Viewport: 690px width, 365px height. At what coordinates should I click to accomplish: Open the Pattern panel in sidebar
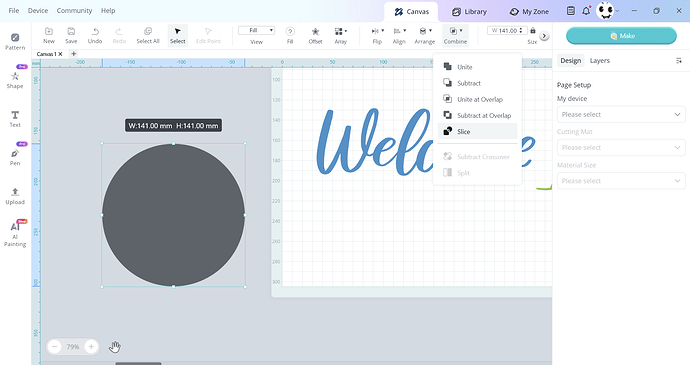point(15,41)
